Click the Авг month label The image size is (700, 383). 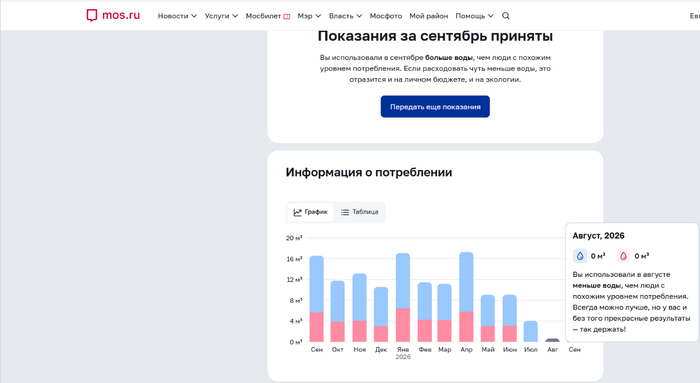(x=553, y=350)
